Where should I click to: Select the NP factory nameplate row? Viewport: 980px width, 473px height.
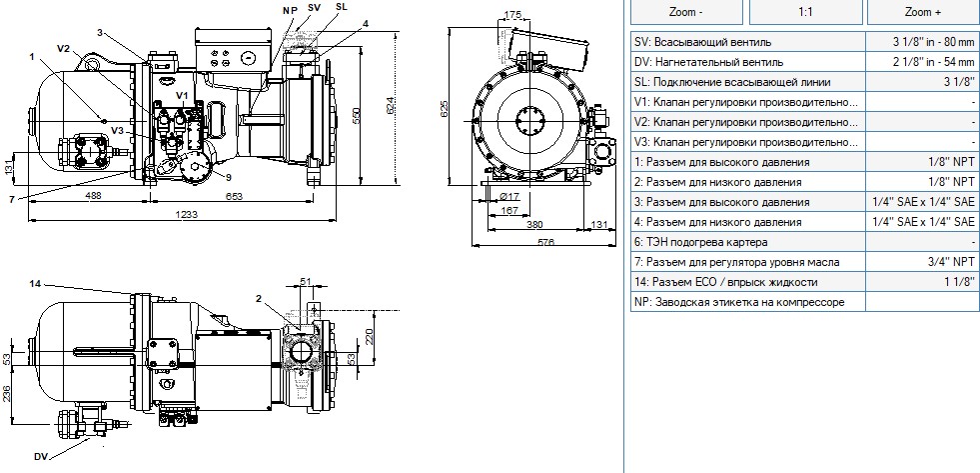(x=803, y=302)
